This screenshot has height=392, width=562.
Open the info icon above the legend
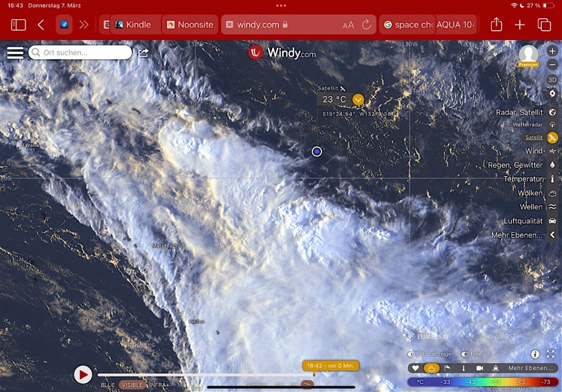(535, 354)
